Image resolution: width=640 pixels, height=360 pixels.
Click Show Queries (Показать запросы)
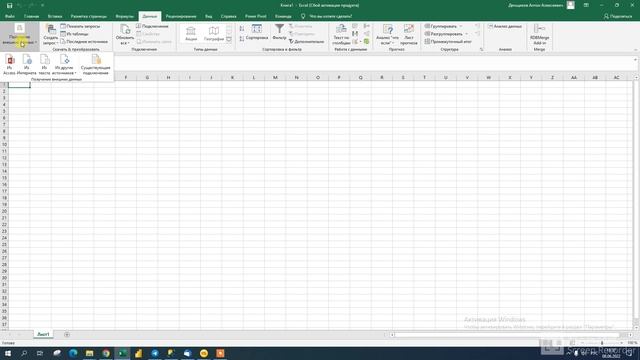pyautogui.click(x=80, y=26)
